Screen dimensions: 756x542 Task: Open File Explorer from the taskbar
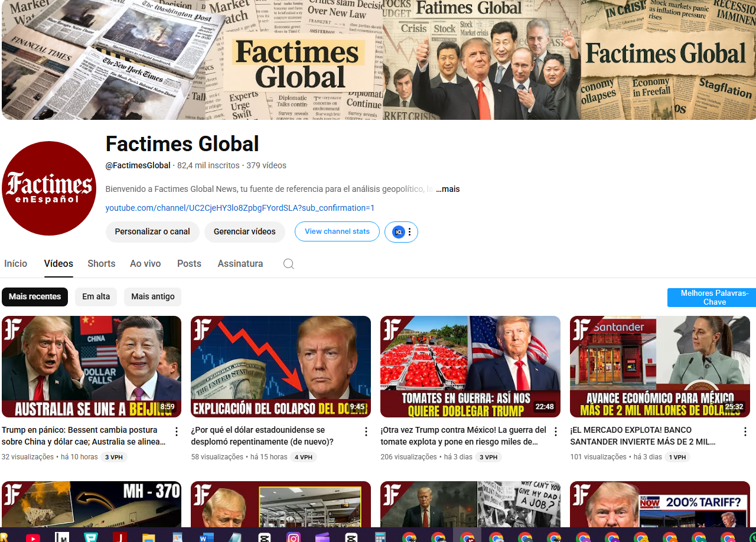point(148,537)
